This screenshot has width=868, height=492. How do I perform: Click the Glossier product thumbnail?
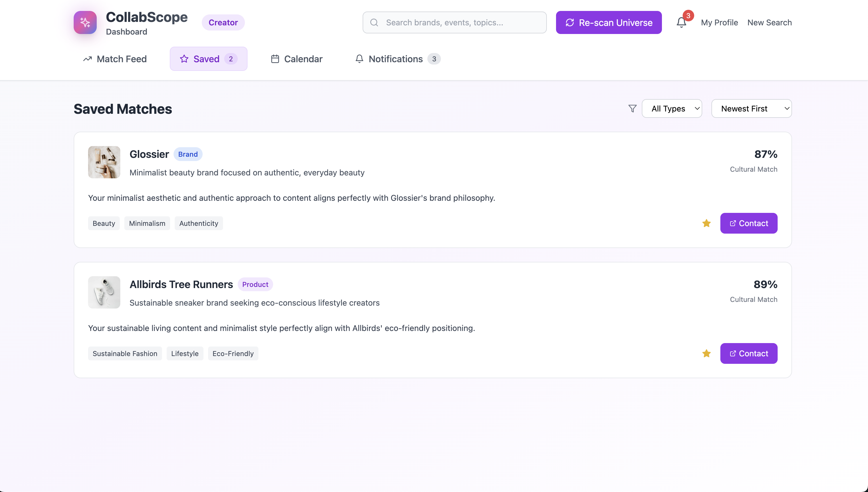pyautogui.click(x=104, y=162)
